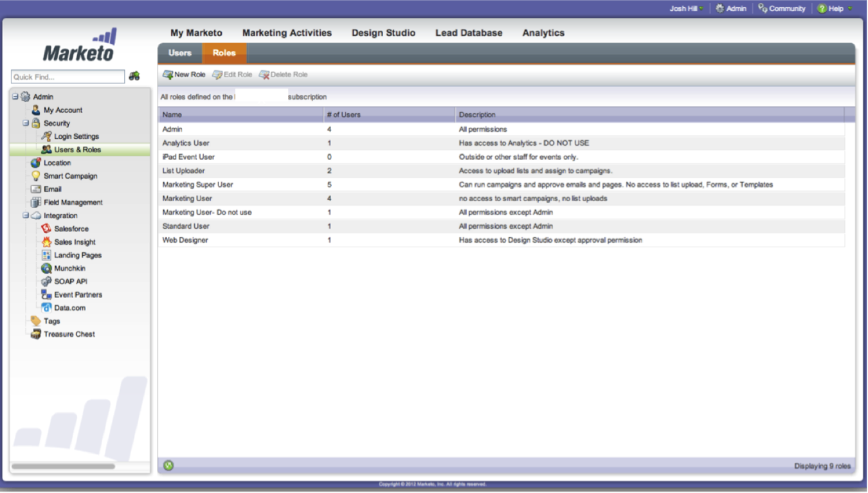Screen dimensions: 868x493
Task: Click the Smart Campaign lightbulb icon
Action: pos(36,176)
